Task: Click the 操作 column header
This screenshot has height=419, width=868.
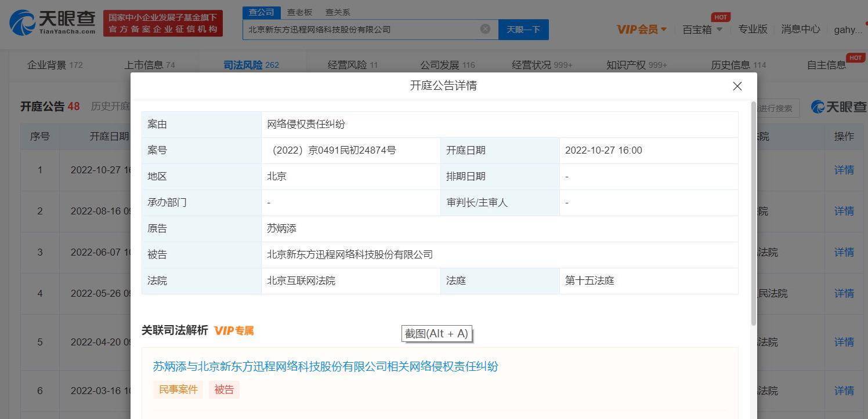Action: [x=844, y=137]
